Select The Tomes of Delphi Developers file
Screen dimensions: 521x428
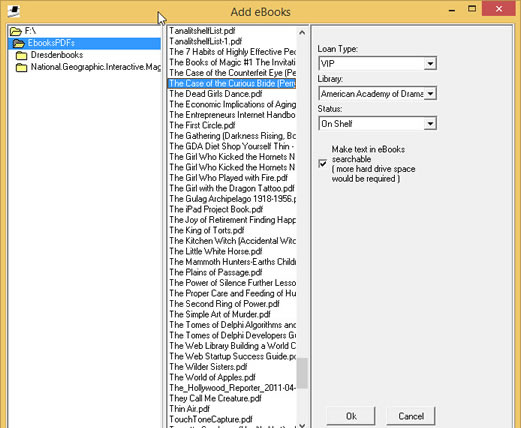click(231, 335)
